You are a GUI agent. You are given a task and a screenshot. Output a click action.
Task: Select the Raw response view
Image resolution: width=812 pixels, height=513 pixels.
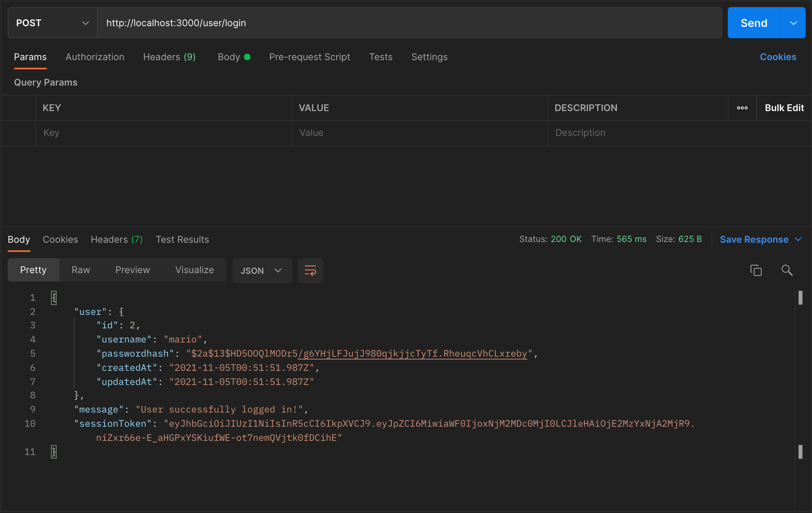click(81, 270)
